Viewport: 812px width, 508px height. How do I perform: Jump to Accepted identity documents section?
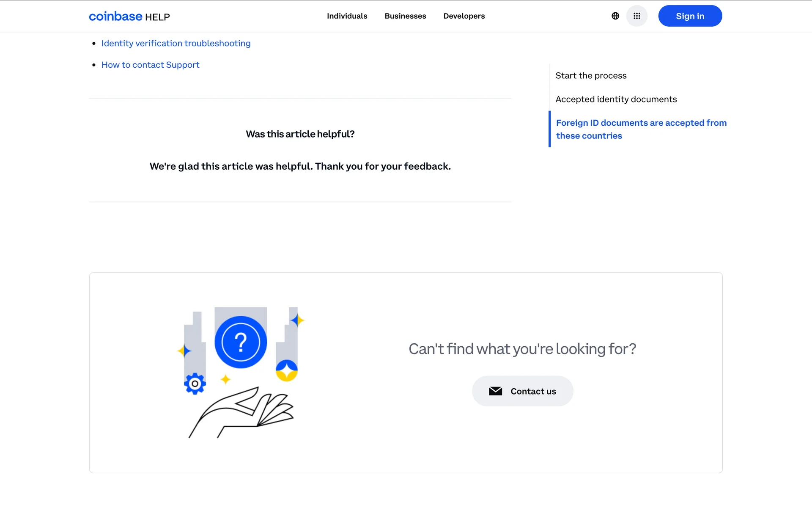point(616,99)
